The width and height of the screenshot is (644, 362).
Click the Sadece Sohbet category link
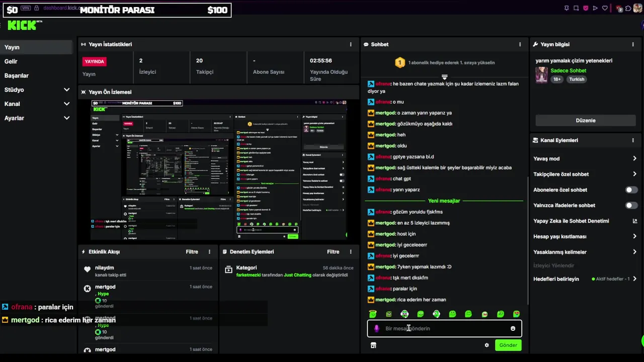point(568,70)
